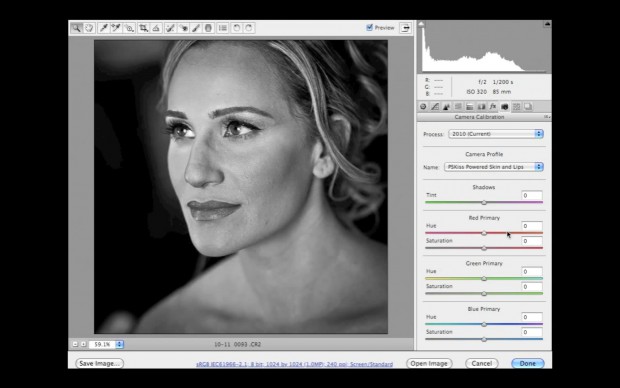Click the Red Primary Hue value field

[x=532, y=226]
